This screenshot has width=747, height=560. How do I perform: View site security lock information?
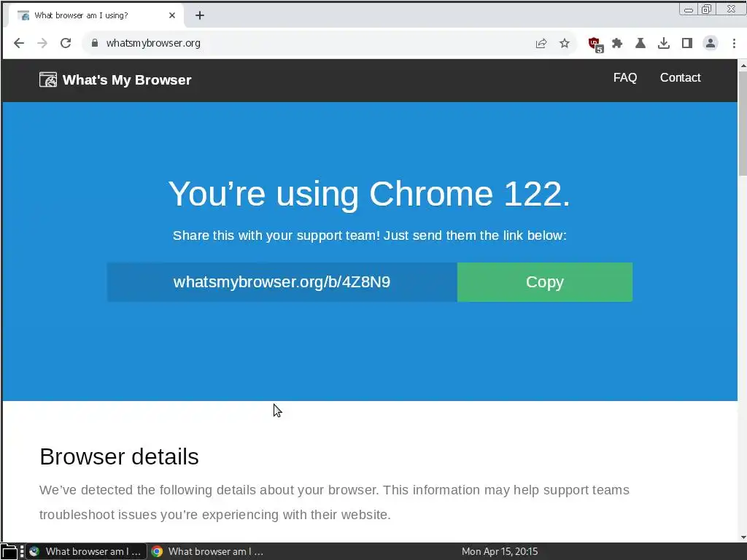pos(94,43)
